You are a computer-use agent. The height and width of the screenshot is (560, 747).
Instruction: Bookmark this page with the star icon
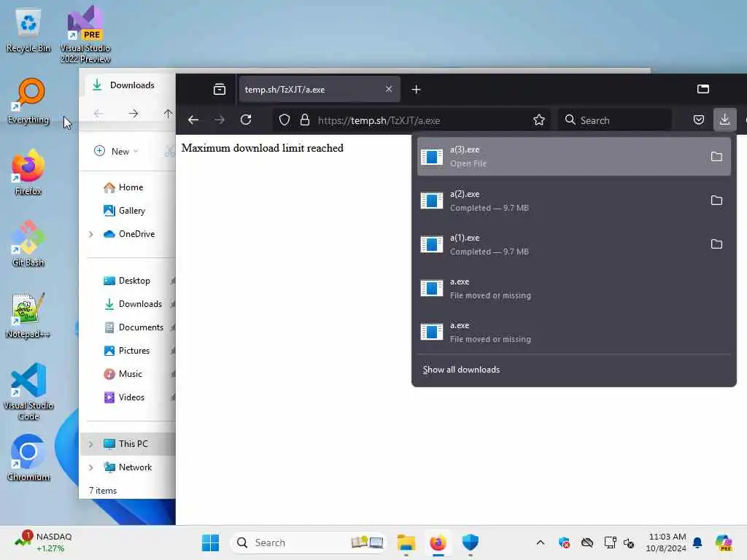coord(539,120)
